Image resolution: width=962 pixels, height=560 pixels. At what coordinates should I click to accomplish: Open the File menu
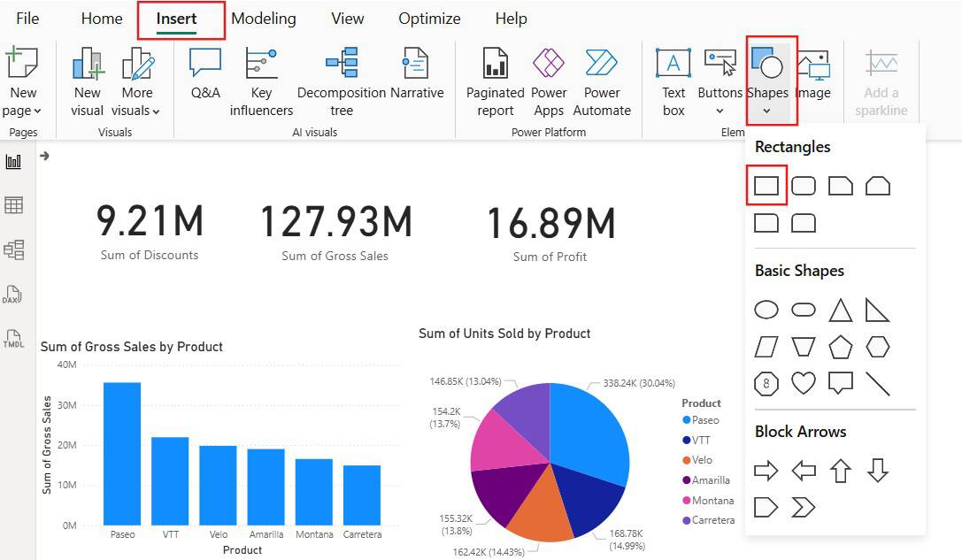click(x=27, y=19)
